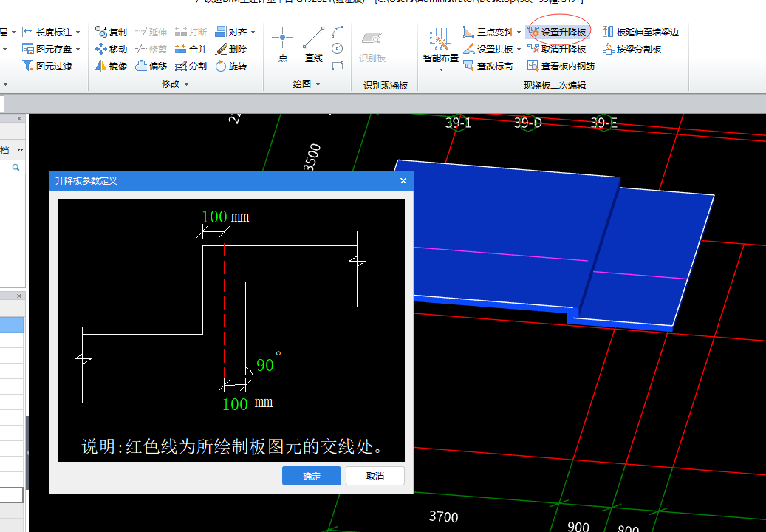
Task: Select the 移动 (move) tool
Action: 111,49
